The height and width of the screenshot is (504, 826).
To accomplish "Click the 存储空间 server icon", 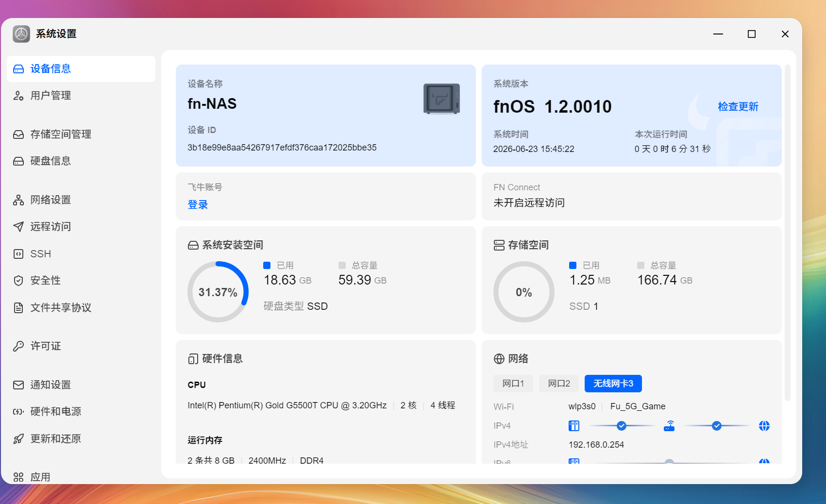I will 499,245.
